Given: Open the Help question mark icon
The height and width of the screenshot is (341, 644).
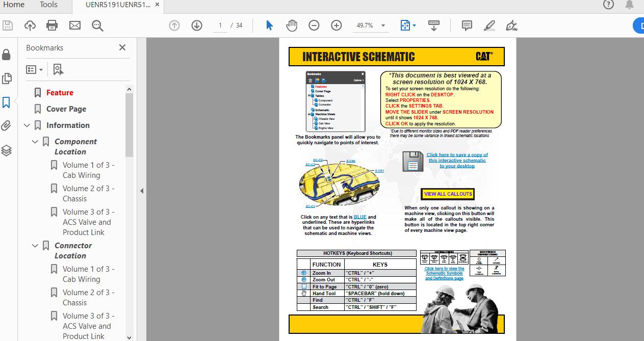Looking at the screenshot, I should (608, 5).
